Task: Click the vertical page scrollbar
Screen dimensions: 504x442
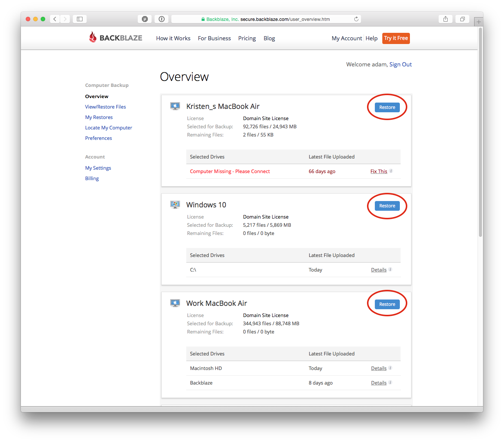Action: coord(480,132)
